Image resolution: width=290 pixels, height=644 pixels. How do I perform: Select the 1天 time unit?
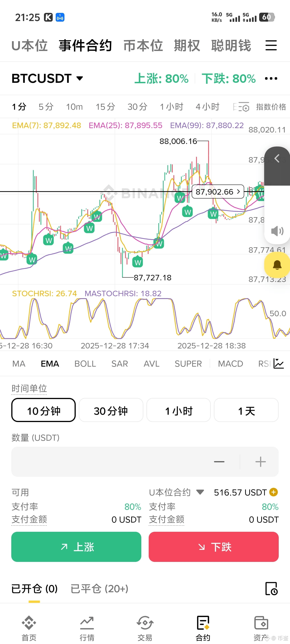(x=246, y=410)
